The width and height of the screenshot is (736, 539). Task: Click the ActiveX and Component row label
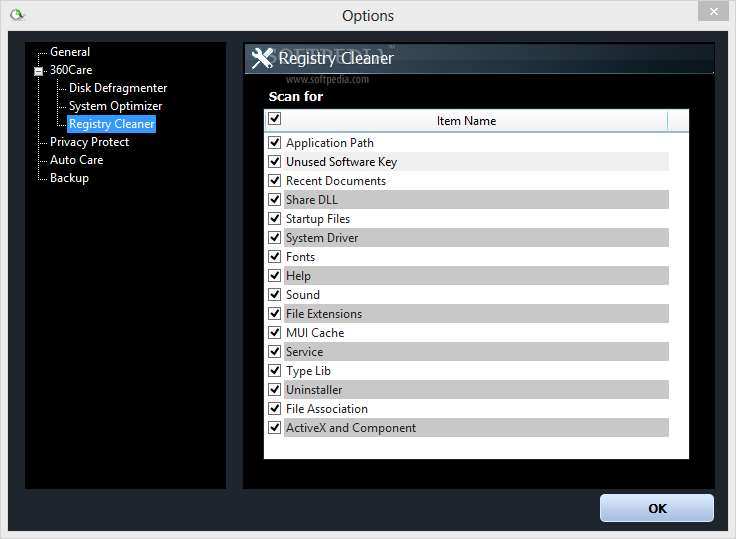tap(351, 428)
